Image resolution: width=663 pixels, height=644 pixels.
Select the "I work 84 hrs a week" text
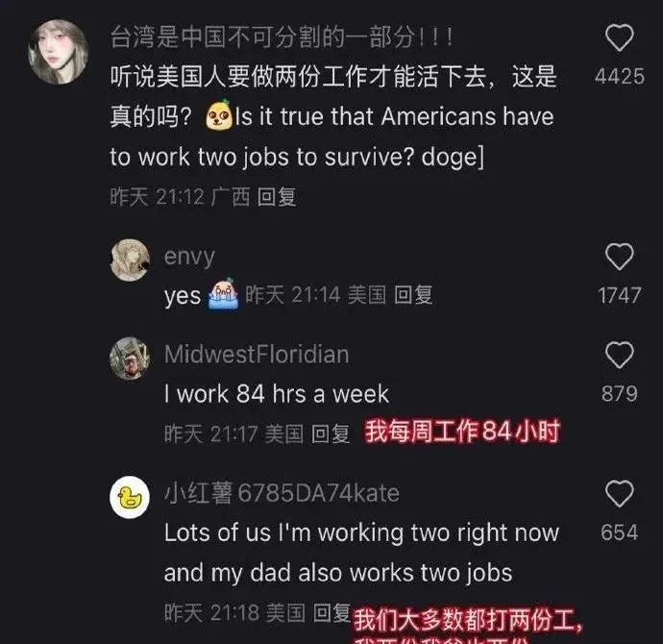click(277, 394)
